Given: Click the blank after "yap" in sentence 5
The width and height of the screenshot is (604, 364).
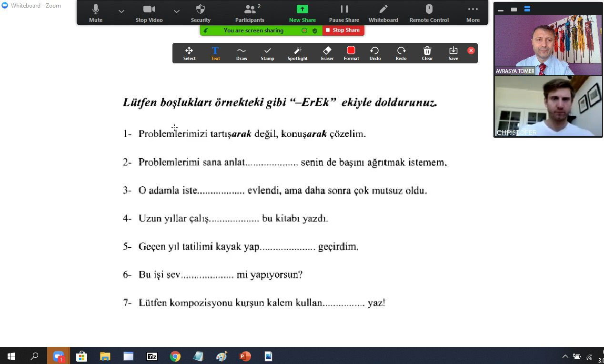Looking at the screenshot, I should coord(288,248).
